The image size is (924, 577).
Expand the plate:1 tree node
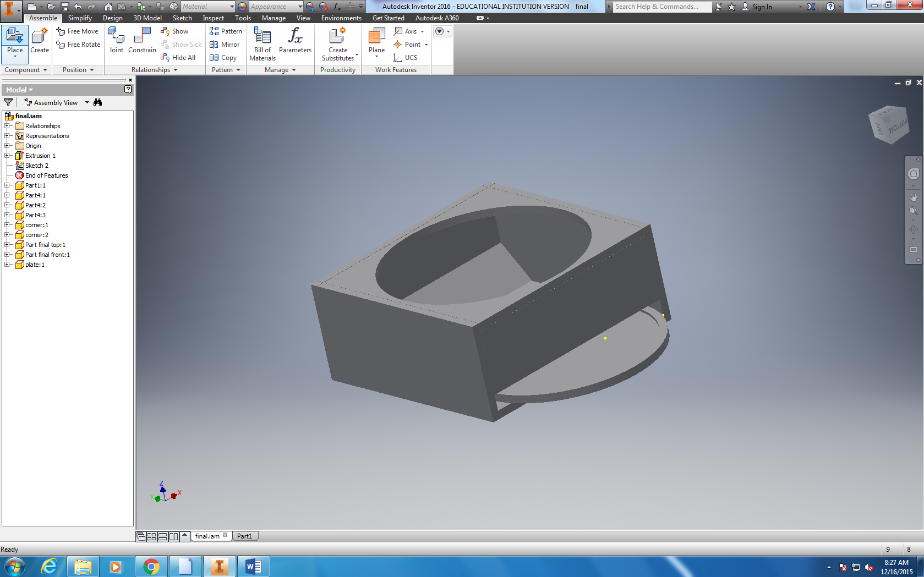pyautogui.click(x=8, y=265)
